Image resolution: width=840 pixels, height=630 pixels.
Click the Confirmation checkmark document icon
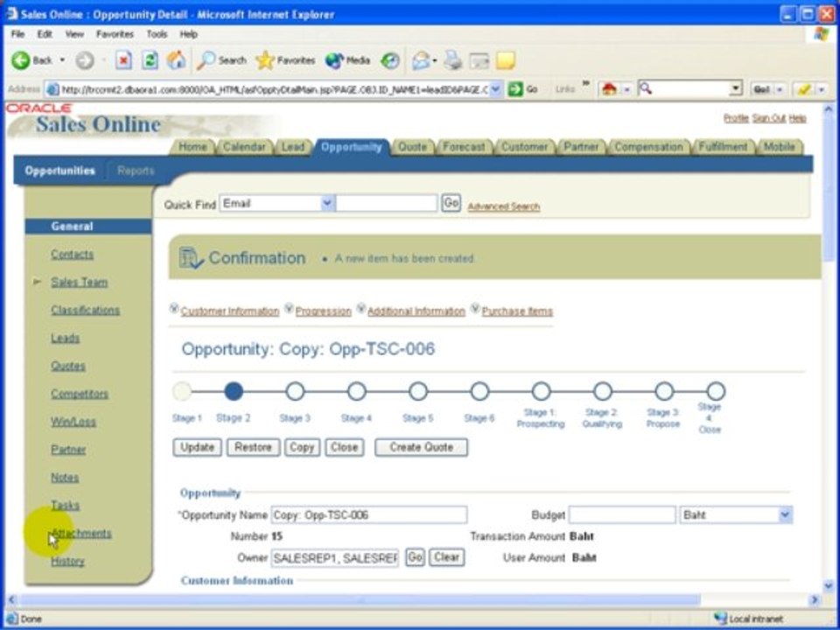coord(192,258)
